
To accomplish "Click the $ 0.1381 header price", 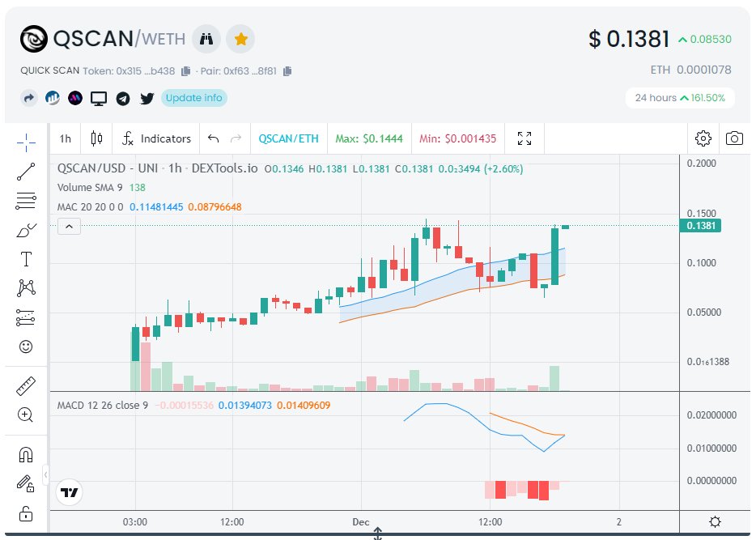I will (629, 39).
